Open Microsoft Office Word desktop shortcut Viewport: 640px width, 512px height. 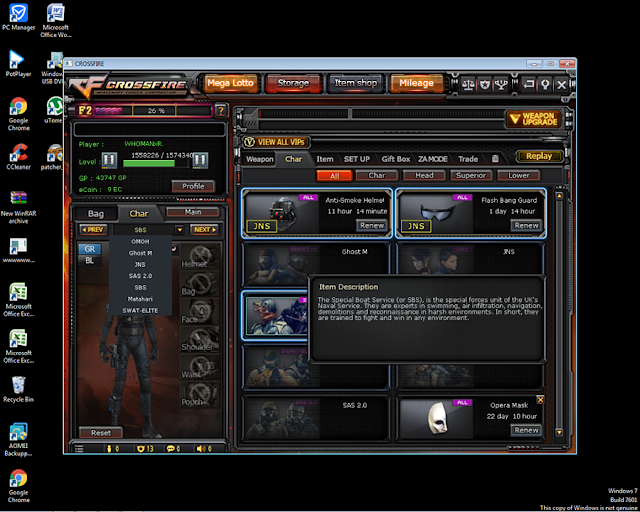(56, 20)
